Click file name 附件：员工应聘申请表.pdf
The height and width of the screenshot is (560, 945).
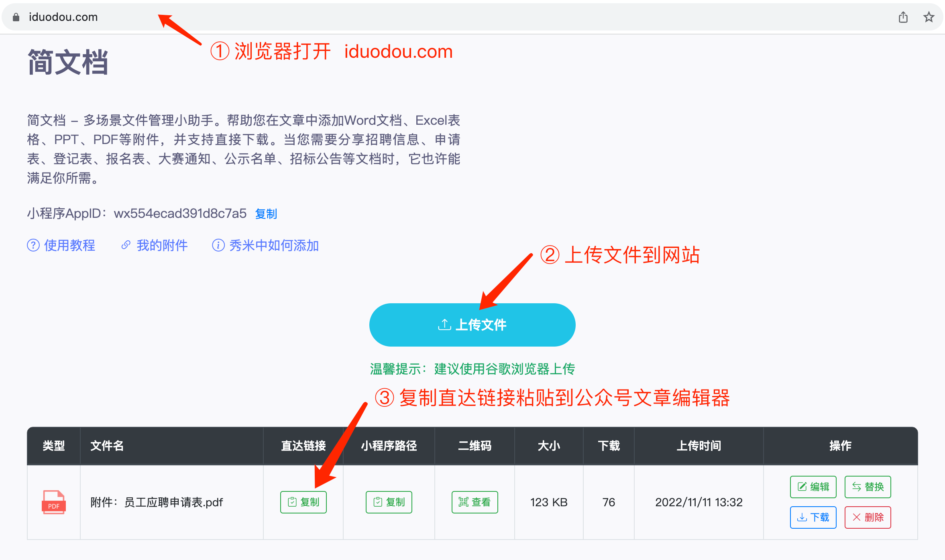(157, 502)
